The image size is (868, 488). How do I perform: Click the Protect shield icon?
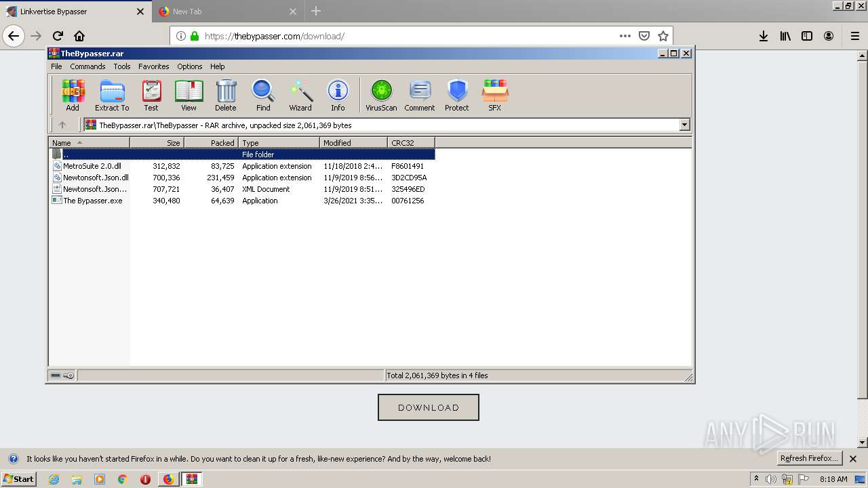click(457, 95)
